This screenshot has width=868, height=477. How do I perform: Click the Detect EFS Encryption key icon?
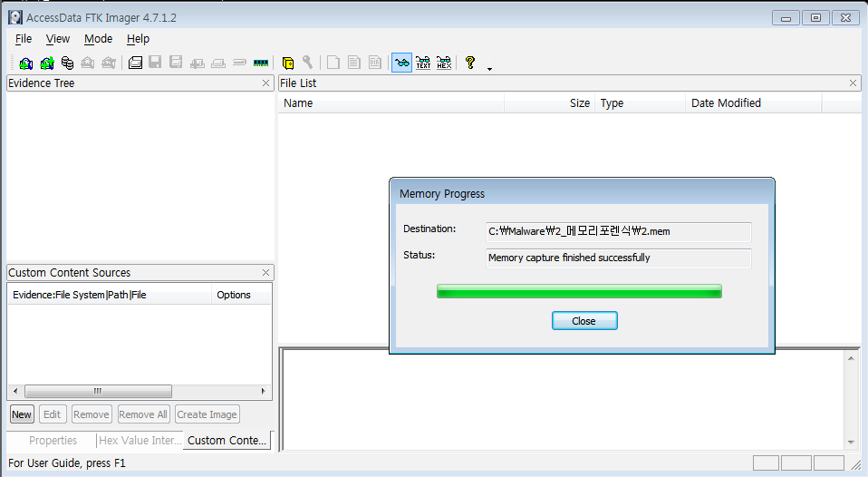click(x=308, y=63)
